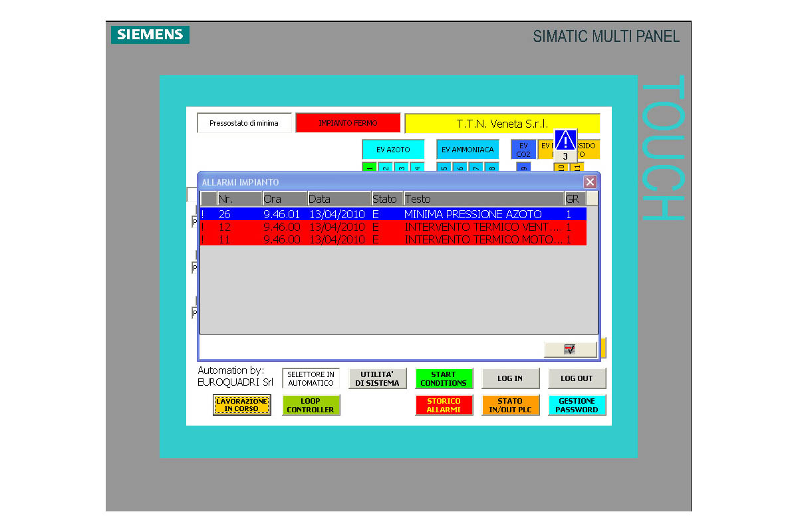Select alarm 26 MINIMA PRESSIONE AZOTO row

coord(392,214)
